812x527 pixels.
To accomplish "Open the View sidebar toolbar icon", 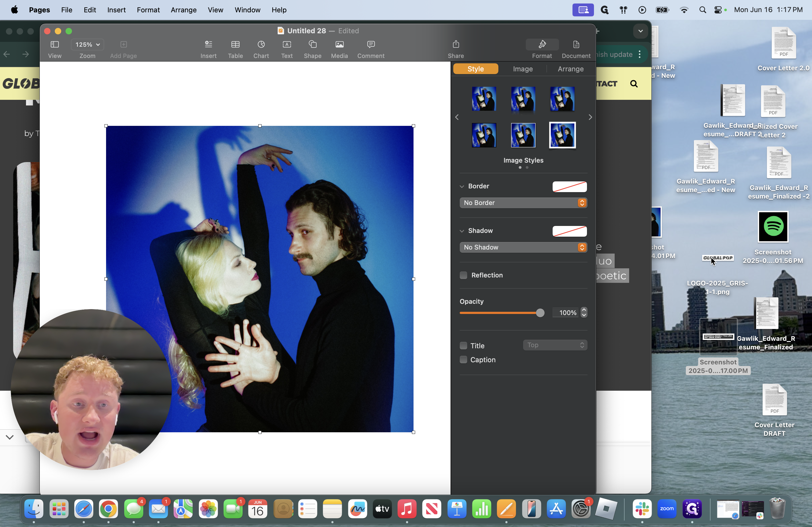I will 55,44.
